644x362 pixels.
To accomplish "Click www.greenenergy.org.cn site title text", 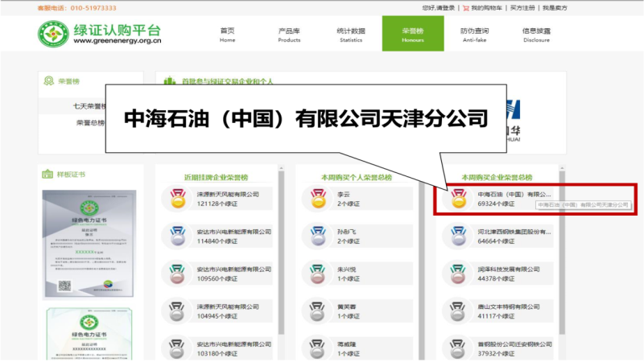I will (x=118, y=41).
